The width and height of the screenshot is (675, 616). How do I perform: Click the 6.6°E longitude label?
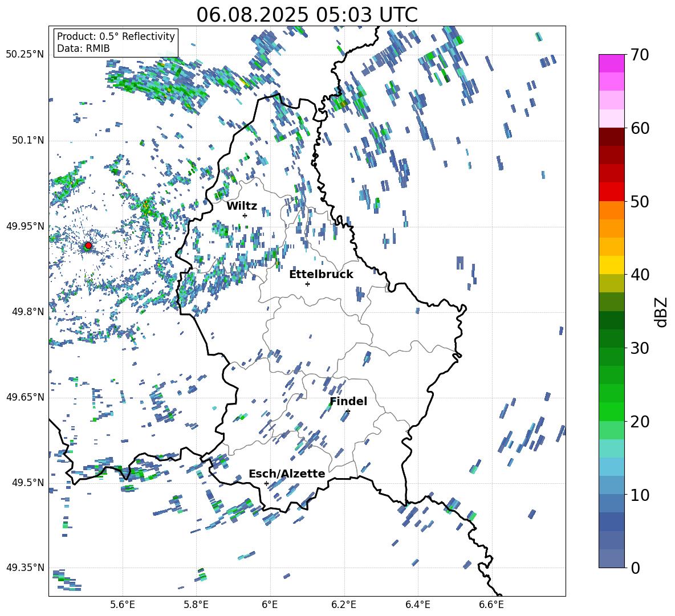[491, 605]
